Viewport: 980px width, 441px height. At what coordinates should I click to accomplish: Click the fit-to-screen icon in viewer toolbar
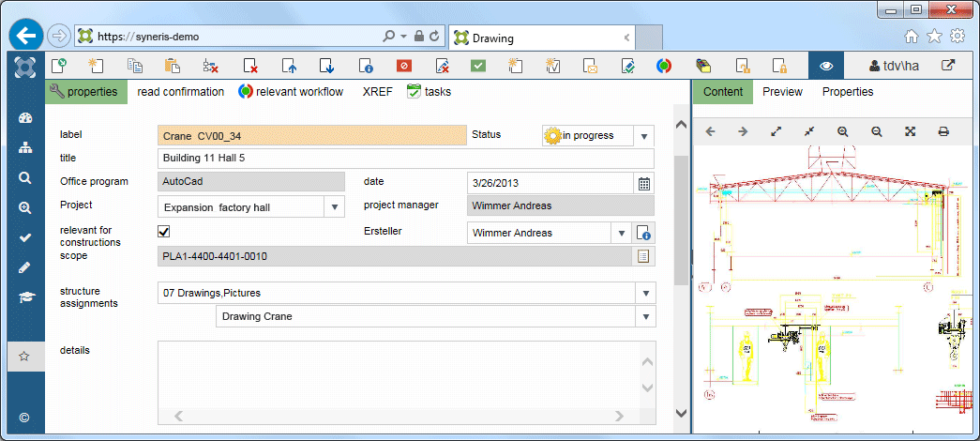click(x=910, y=131)
